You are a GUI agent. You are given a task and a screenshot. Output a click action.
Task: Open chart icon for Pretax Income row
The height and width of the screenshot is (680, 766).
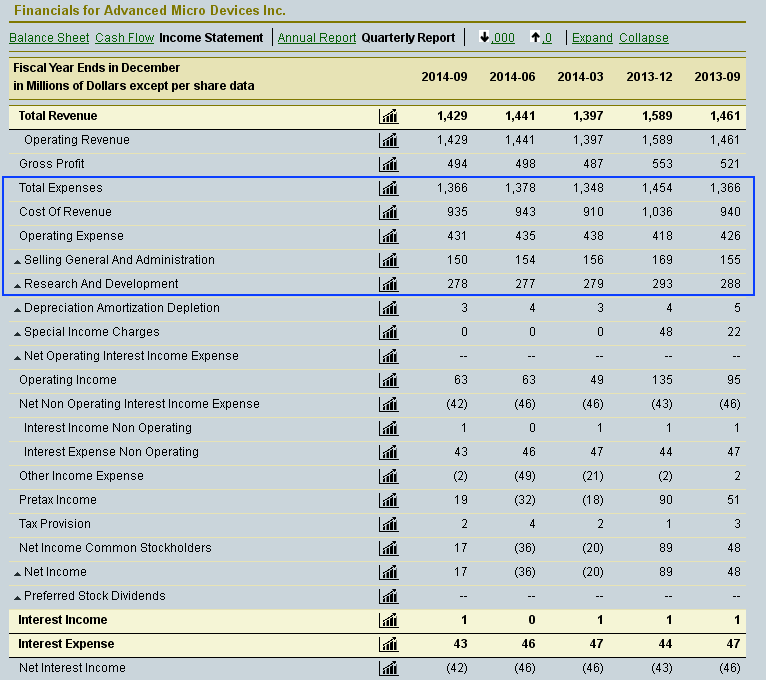point(389,500)
